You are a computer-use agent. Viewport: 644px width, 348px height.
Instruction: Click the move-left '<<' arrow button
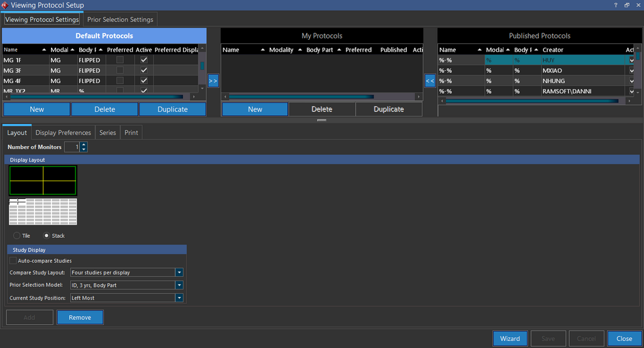430,81
